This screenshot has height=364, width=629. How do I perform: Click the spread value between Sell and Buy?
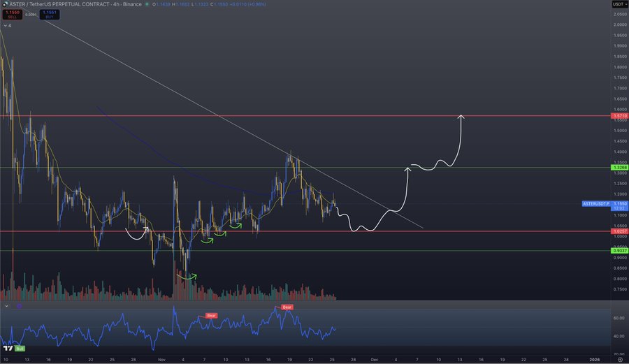tap(31, 15)
